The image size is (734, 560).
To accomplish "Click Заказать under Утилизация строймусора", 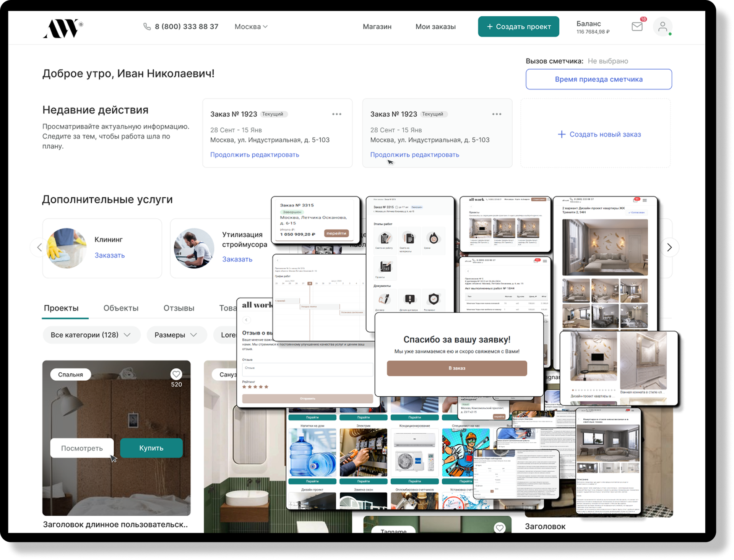I will [237, 259].
